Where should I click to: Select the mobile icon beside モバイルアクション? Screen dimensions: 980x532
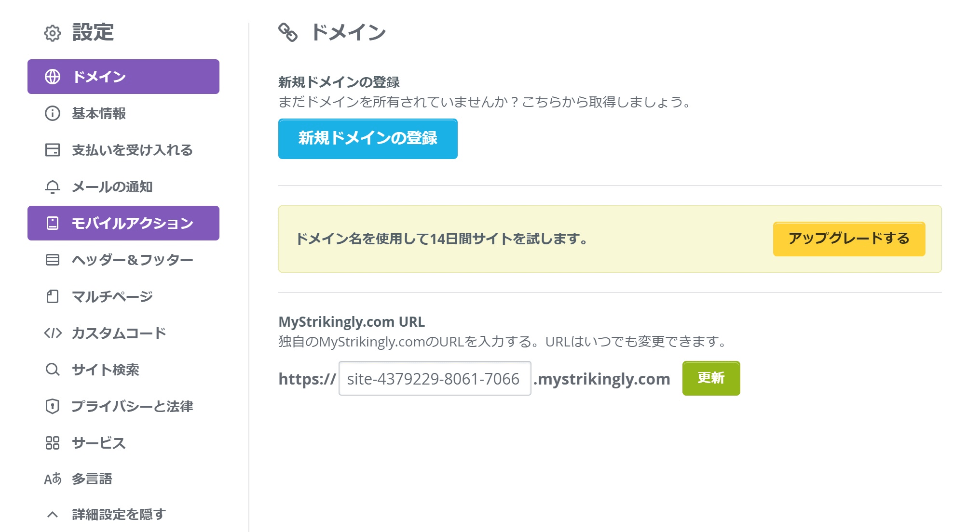point(53,223)
